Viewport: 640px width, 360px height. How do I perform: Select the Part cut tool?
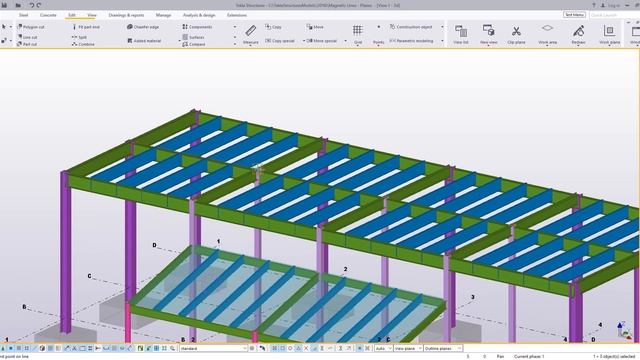(27, 44)
